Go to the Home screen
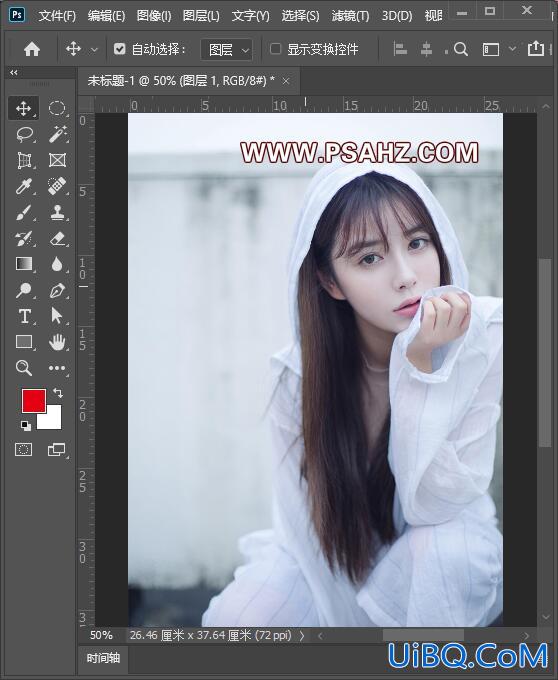558x680 pixels. click(x=32, y=49)
